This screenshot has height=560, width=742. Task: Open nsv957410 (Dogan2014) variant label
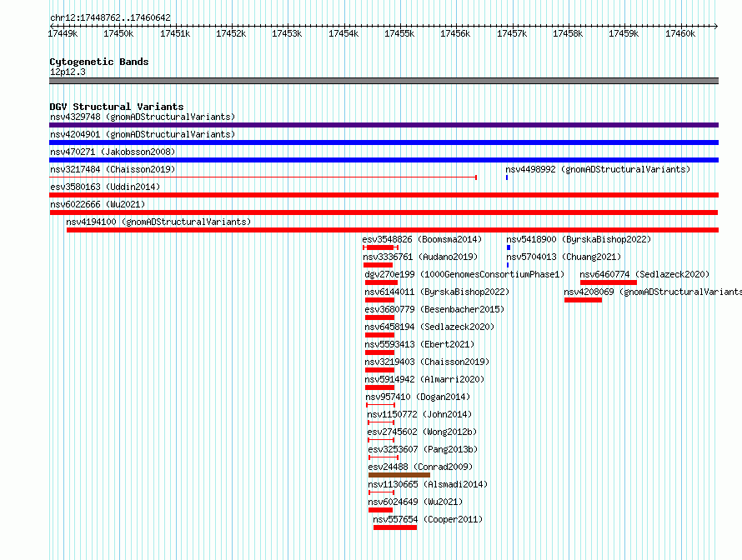pos(418,397)
